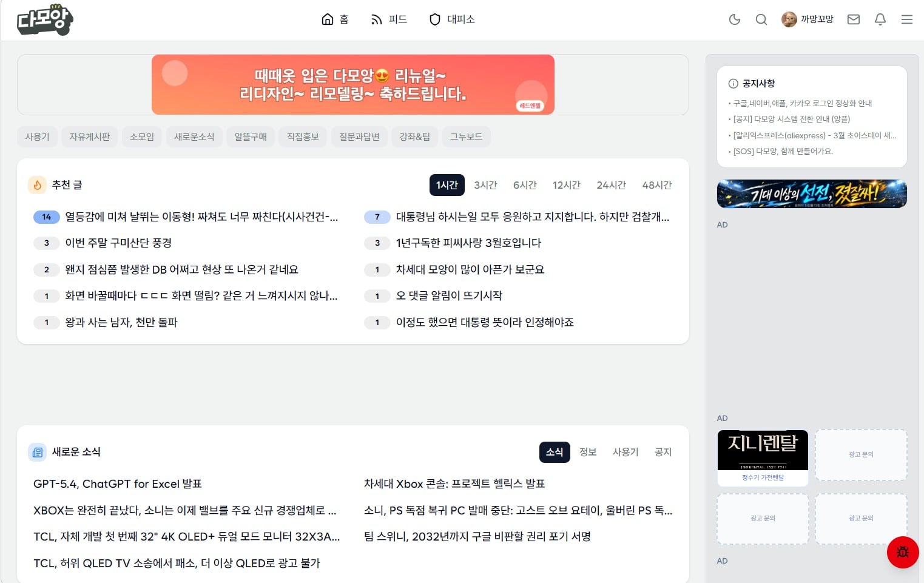Viewport: 924px width, 583px height.
Task: Click the 다모앙 site logo
Action: pos(45,19)
